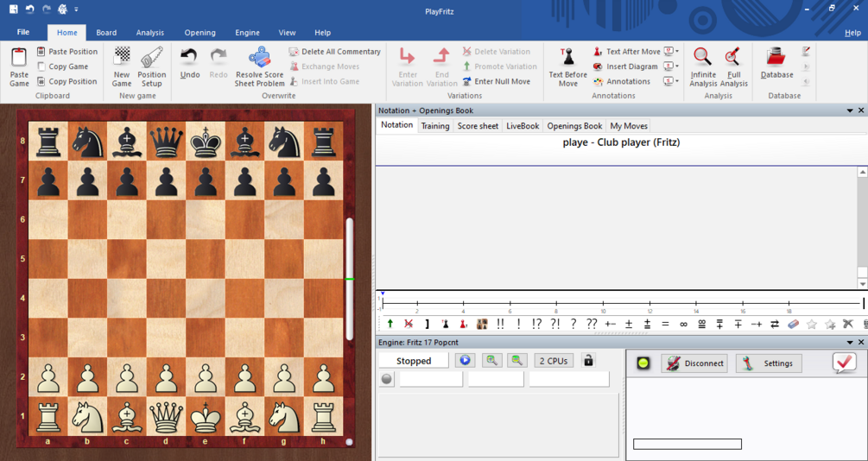The width and height of the screenshot is (868, 461).
Task: Switch to the Board ribbon tab
Action: coord(106,33)
